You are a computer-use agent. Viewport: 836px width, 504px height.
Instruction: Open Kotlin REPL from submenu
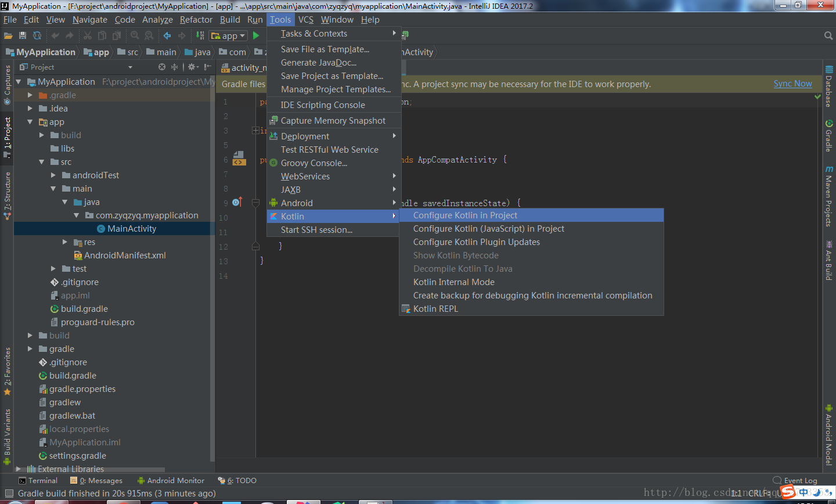point(531,309)
